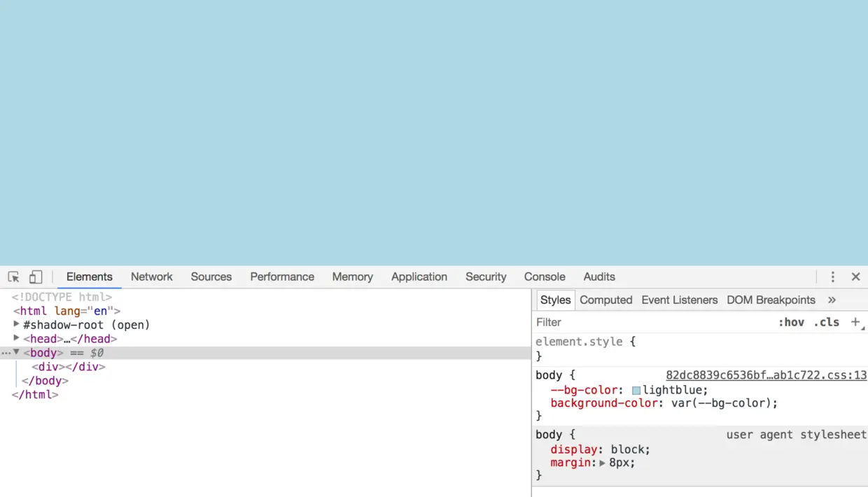
Task: Collapse the body element node
Action: [16, 352]
